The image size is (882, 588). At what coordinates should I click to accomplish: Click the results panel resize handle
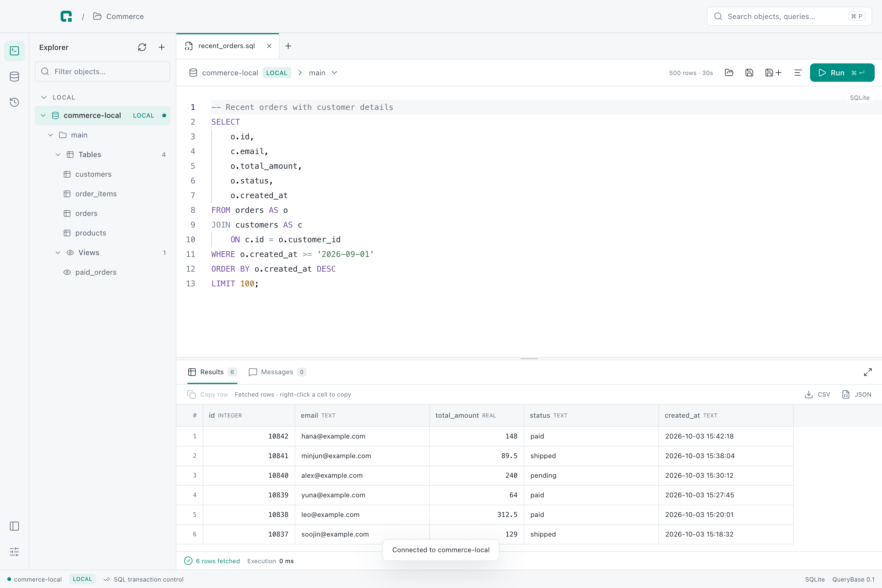pyautogui.click(x=529, y=359)
